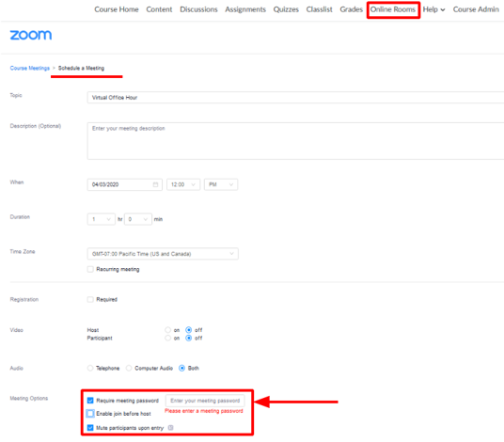Open the Classlist tab
504x442 pixels.
(319, 9)
